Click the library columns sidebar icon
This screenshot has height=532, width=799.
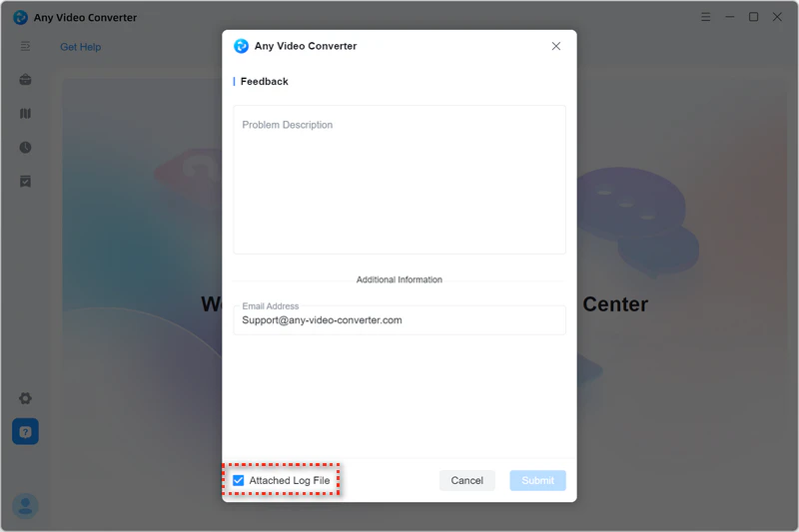pyautogui.click(x=26, y=114)
